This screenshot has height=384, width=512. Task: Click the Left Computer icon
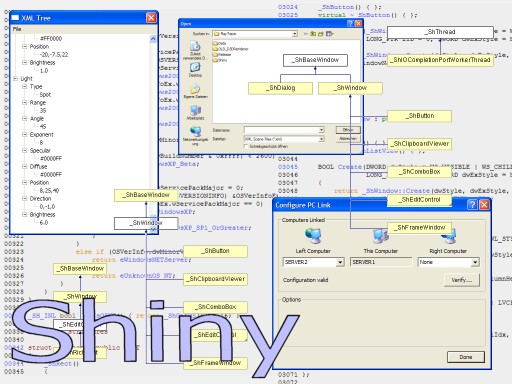click(313, 235)
